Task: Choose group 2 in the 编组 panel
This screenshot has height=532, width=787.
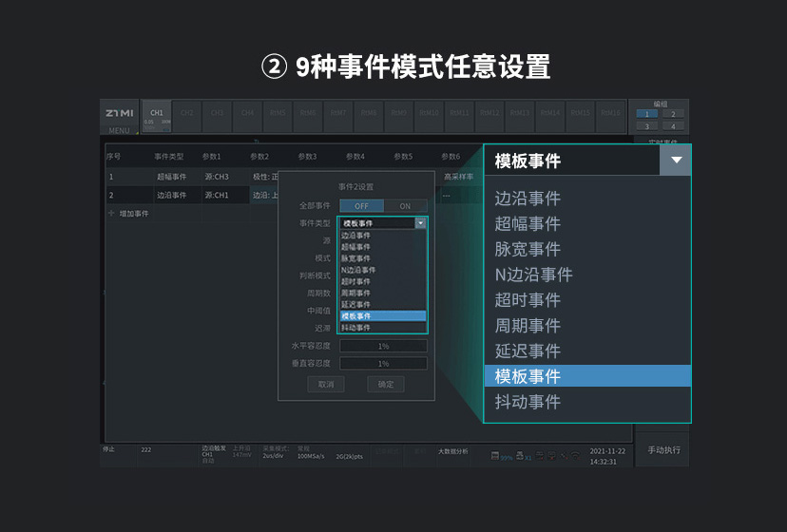Action: (x=673, y=114)
